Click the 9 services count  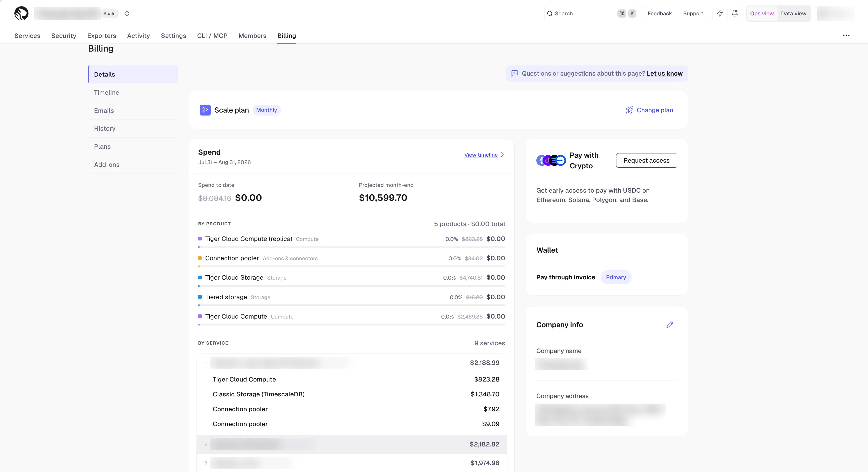tap(490, 343)
